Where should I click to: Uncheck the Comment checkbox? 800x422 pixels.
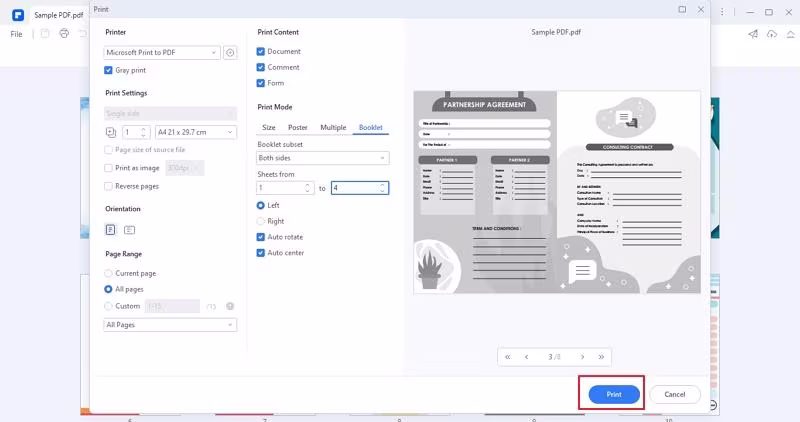(261, 67)
